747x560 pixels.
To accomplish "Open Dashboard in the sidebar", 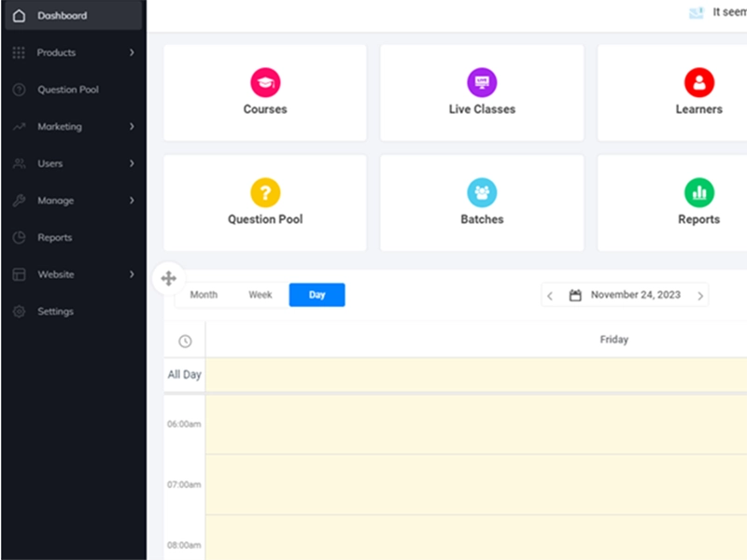I will click(74, 16).
